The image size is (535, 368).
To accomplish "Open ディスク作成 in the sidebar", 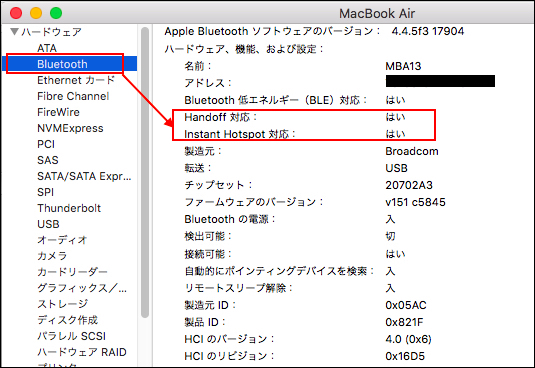I will (x=67, y=320).
